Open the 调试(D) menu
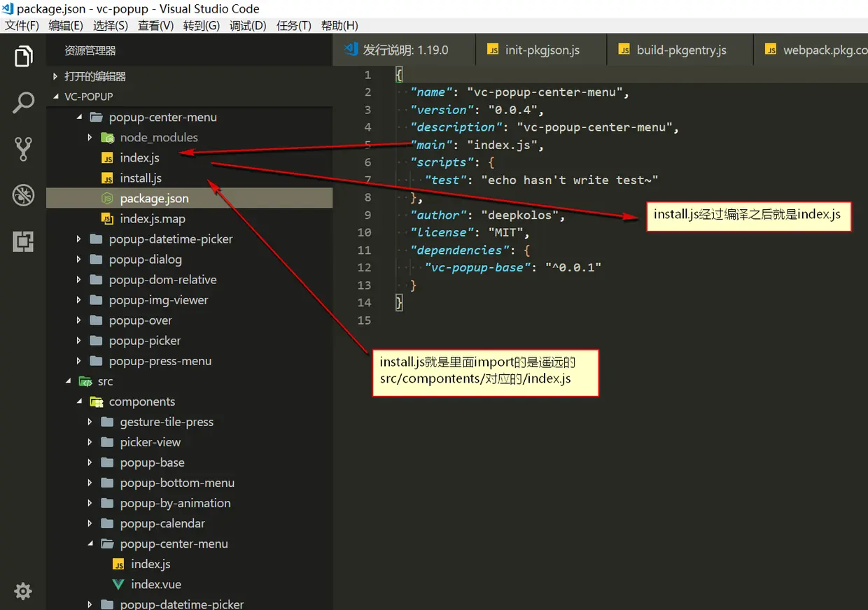The width and height of the screenshot is (868, 610). [x=248, y=26]
